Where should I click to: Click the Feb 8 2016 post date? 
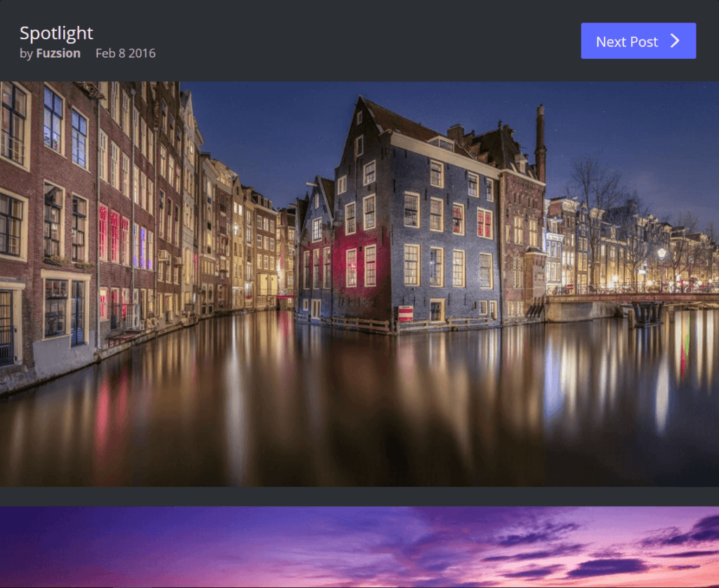click(x=126, y=53)
